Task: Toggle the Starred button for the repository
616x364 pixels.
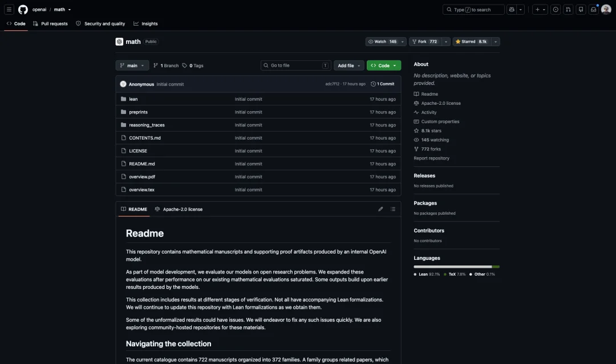Action: pos(471,42)
